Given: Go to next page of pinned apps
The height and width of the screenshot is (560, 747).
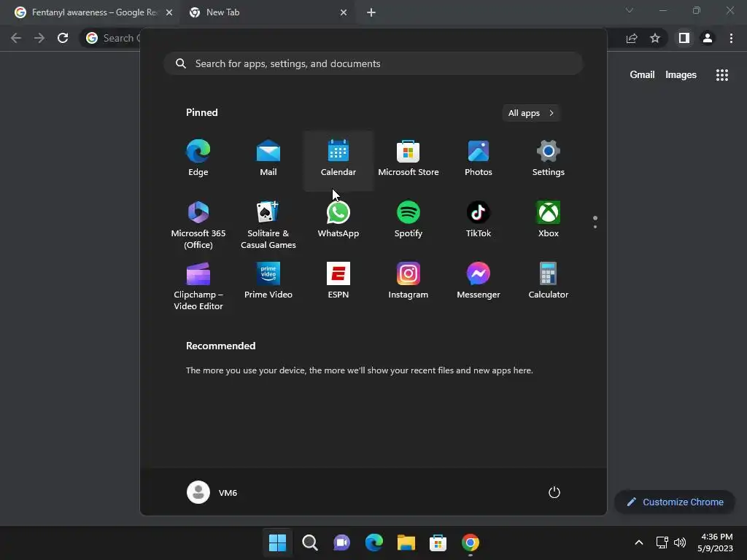Looking at the screenshot, I should tap(595, 226).
